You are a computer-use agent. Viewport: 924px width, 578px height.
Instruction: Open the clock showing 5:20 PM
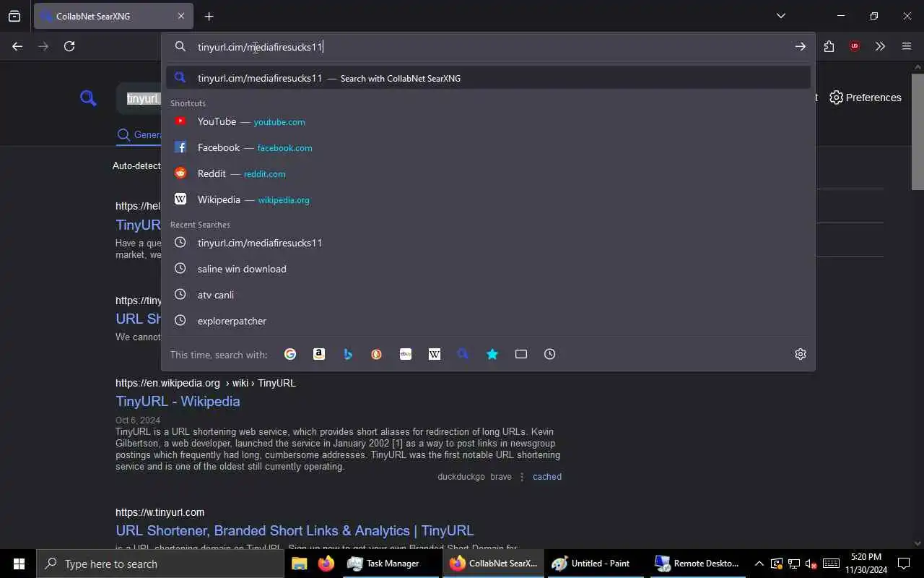[x=866, y=564]
